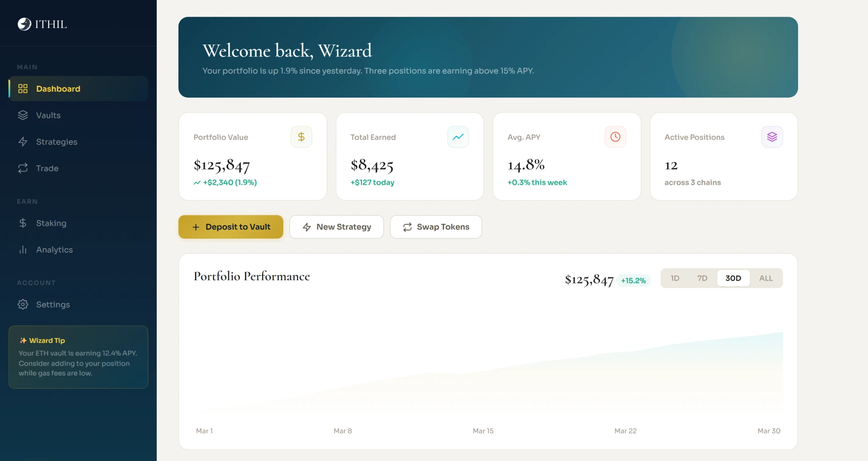Viewport: 868px width, 461px height.
Task: Select the 1D chart range
Action: [675, 278]
